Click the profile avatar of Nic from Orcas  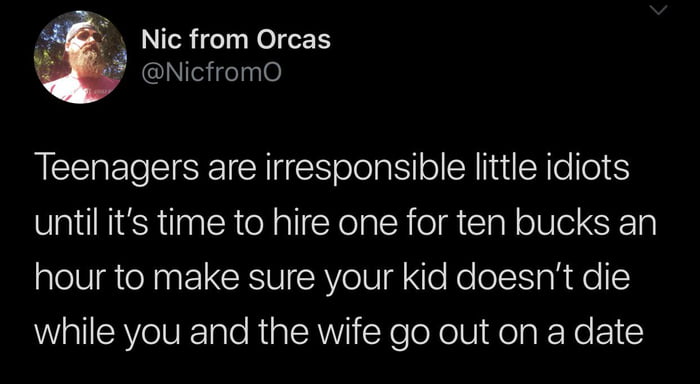[80, 58]
